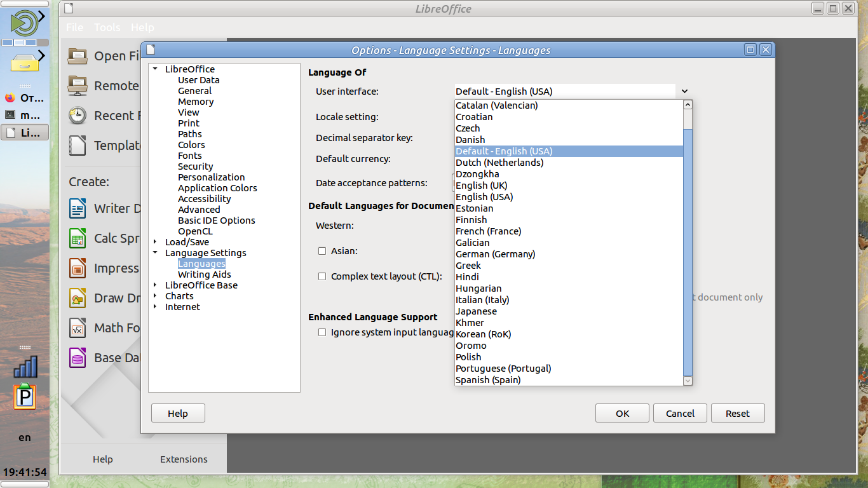This screenshot has height=488, width=868.
Task: Expand the LibreOffice Base tree node
Action: [156, 285]
